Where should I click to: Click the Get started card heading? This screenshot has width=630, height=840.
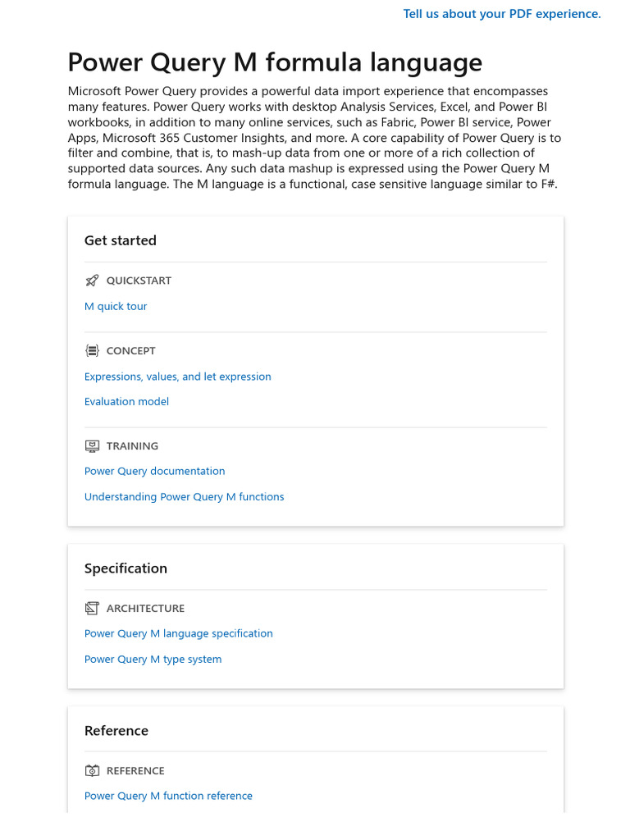tap(120, 241)
